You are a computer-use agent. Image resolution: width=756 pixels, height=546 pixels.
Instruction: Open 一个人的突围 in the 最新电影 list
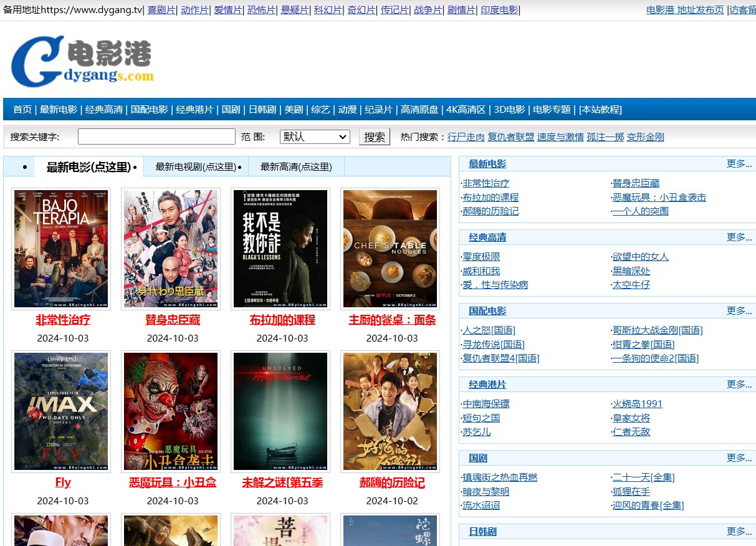(x=641, y=211)
